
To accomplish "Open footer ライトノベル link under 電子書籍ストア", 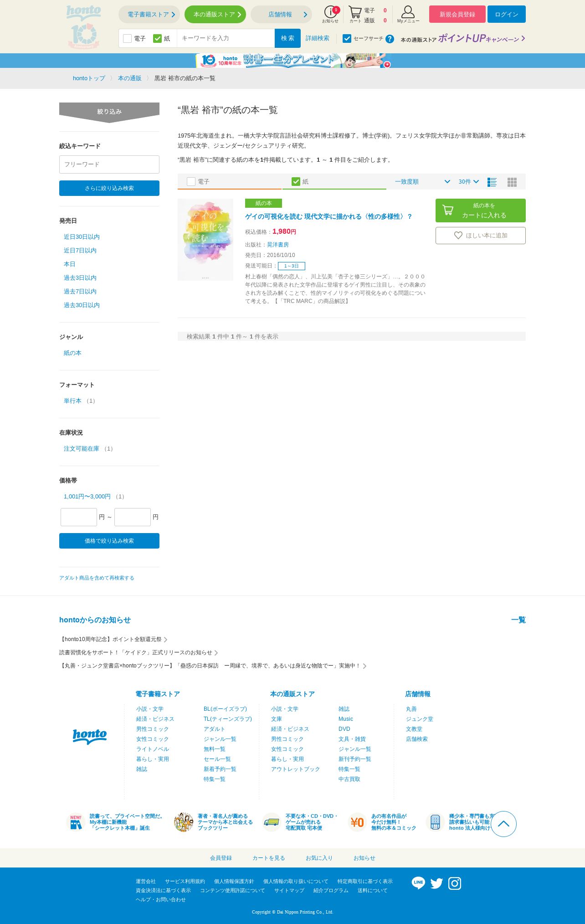I will 153,749.
